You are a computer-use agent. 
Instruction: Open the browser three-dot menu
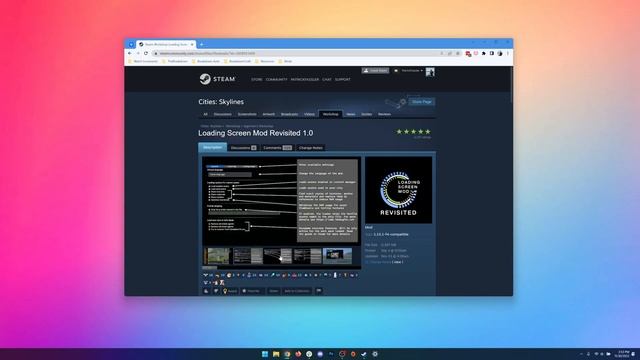[508, 53]
